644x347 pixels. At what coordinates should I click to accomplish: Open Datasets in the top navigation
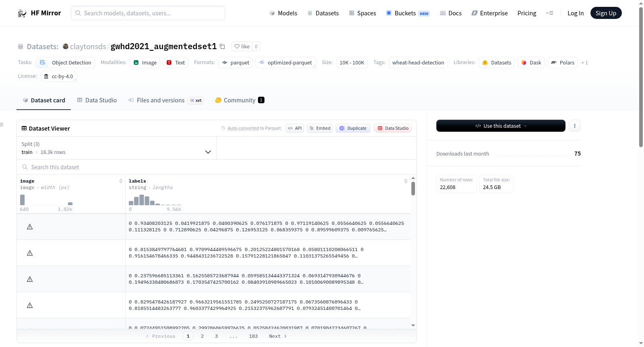[x=323, y=13]
